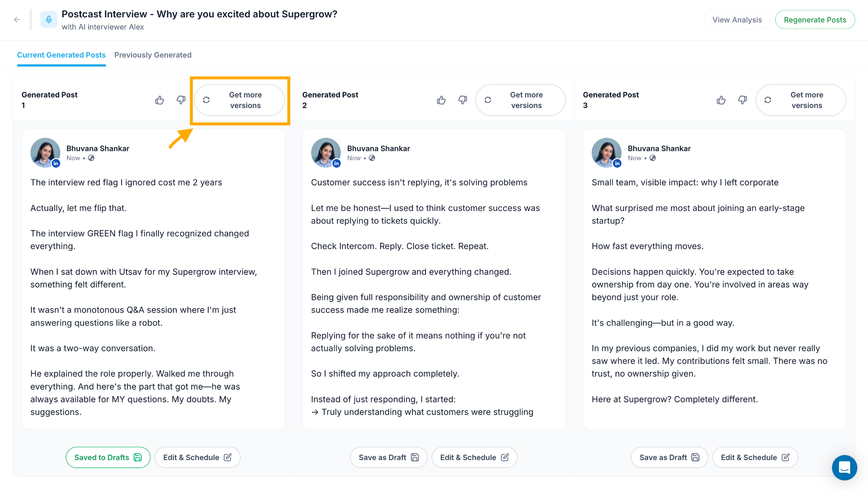Screen dimensions: 868x491
Task: Click headline 'Small team, visible impact'
Action: (685, 183)
